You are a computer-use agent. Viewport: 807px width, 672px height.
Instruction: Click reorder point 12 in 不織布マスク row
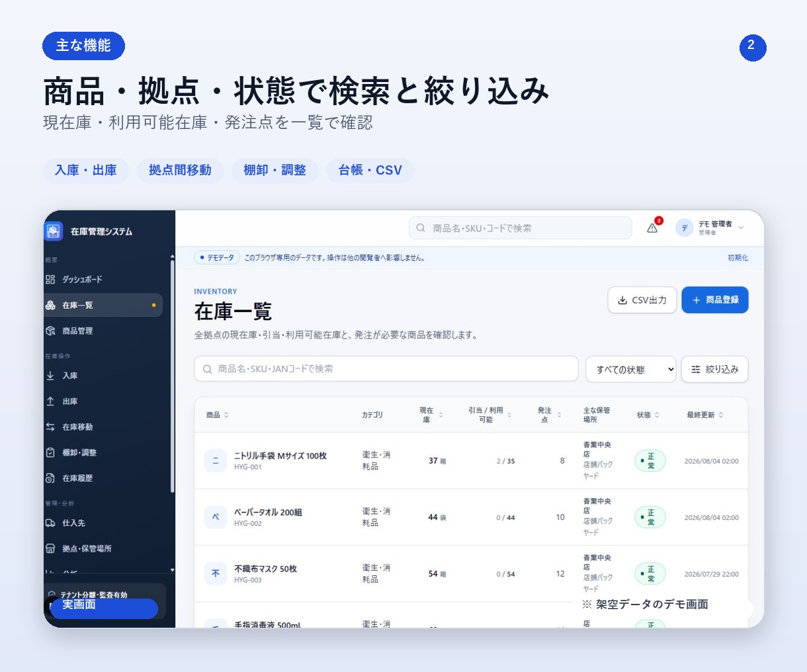(560, 574)
